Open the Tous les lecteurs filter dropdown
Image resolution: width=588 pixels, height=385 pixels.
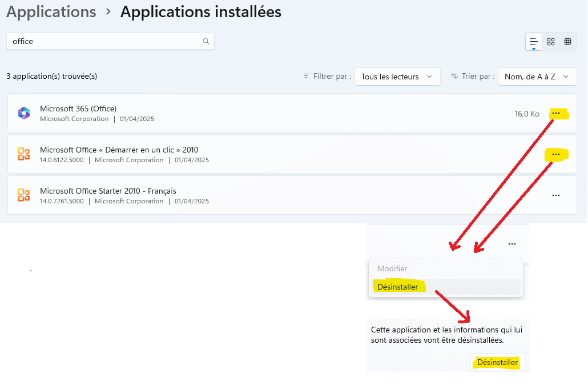click(397, 77)
